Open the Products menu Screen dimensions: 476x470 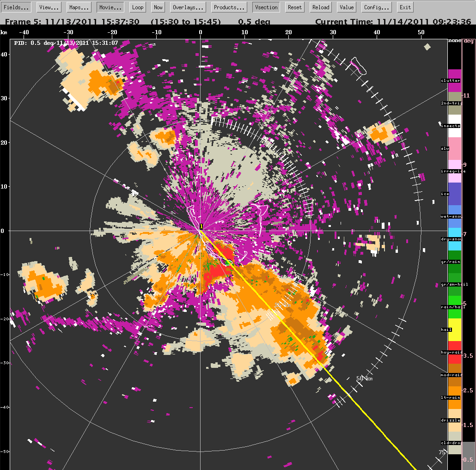(229, 7)
